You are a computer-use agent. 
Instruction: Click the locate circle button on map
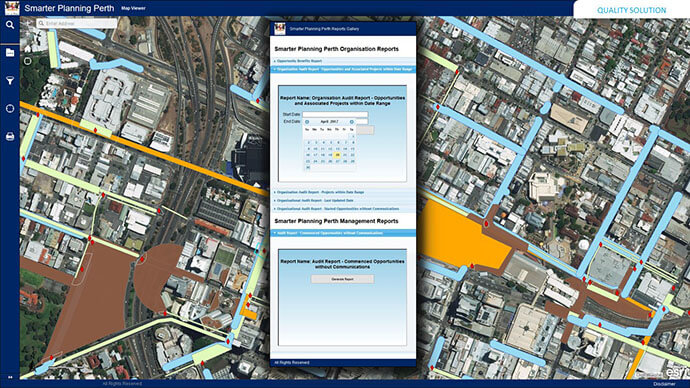pos(28,61)
